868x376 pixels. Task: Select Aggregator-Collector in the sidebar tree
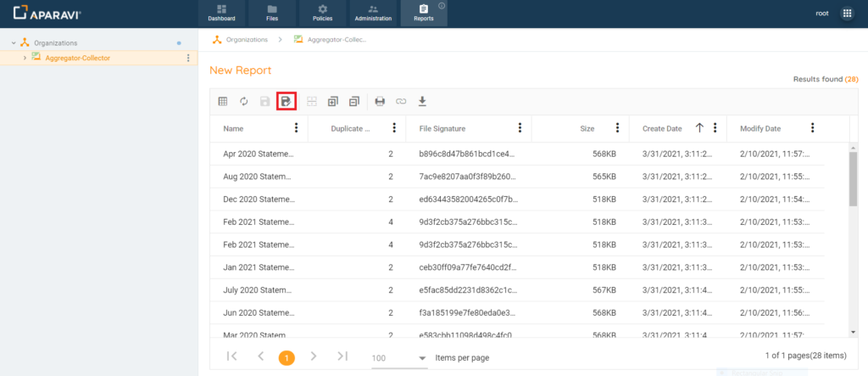pos(77,58)
